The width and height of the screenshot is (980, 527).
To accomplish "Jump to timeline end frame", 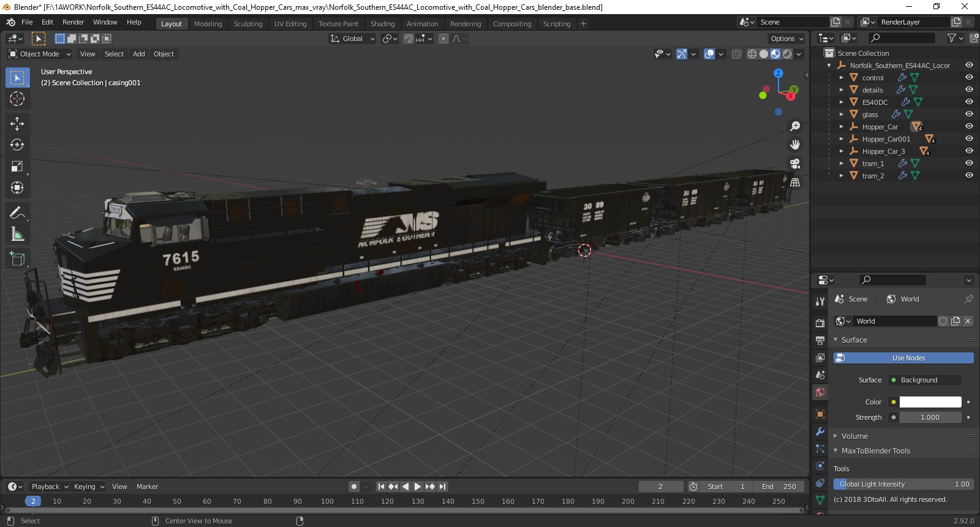I will coord(442,487).
